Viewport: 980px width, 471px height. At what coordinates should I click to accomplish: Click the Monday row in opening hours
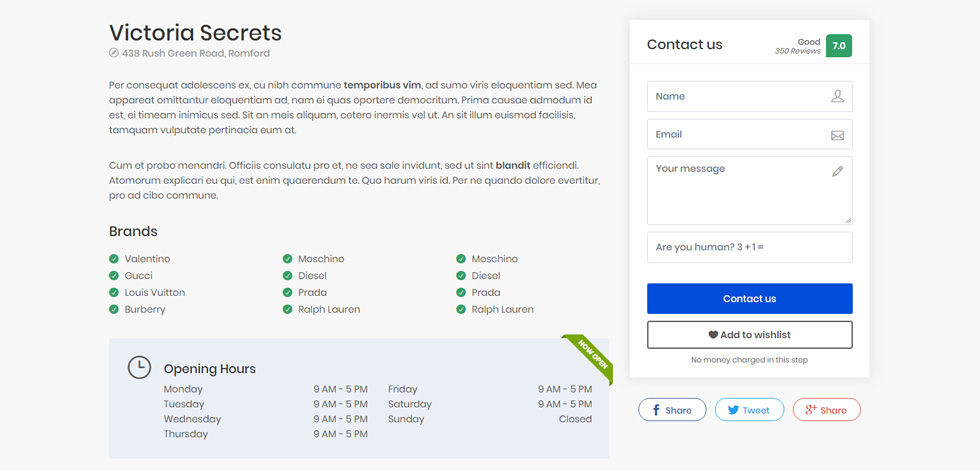pos(266,389)
